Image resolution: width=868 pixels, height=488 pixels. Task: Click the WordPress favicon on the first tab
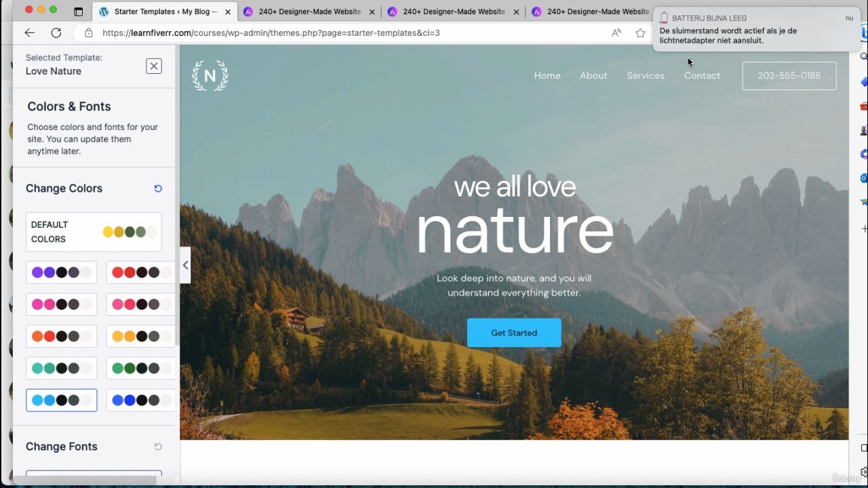tap(104, 12)
